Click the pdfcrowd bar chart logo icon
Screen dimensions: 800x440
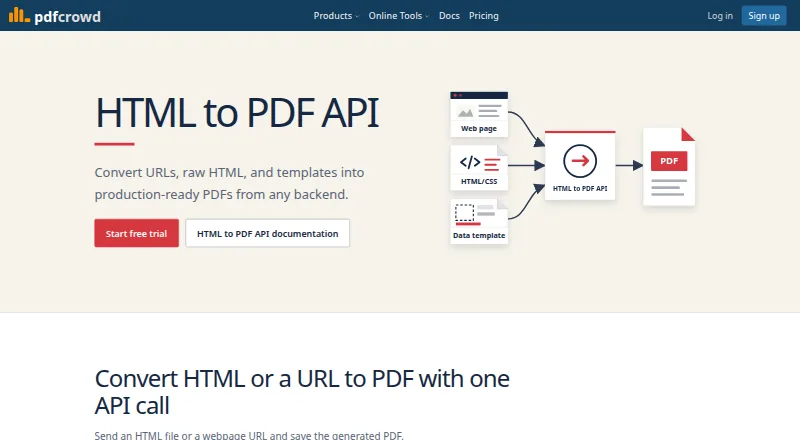pos(19,15)
